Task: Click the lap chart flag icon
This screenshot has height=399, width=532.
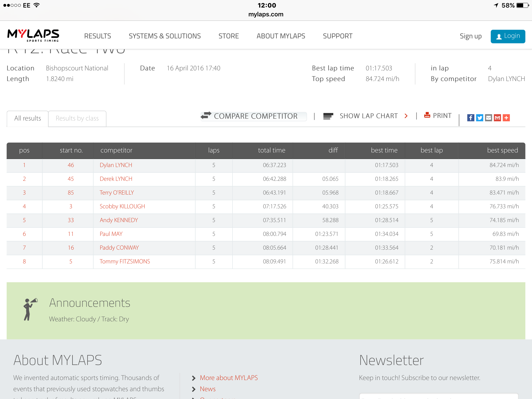Action: tap(328, 116)
